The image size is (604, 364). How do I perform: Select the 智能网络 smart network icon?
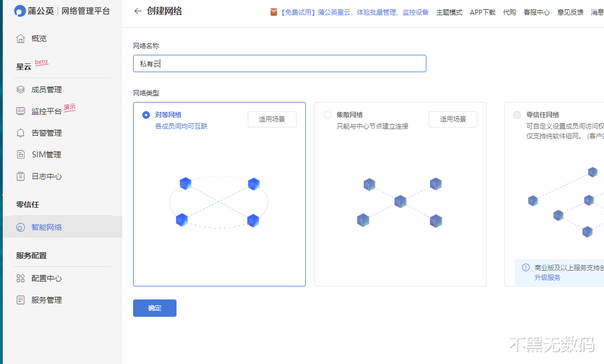click(21, 226)
